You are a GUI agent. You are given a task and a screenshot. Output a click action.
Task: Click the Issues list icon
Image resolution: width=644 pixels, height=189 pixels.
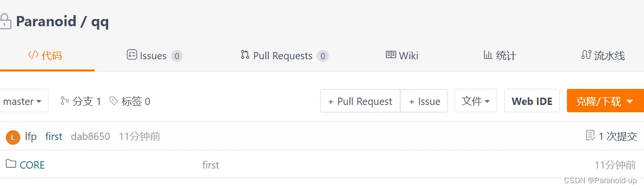[131, 55]
